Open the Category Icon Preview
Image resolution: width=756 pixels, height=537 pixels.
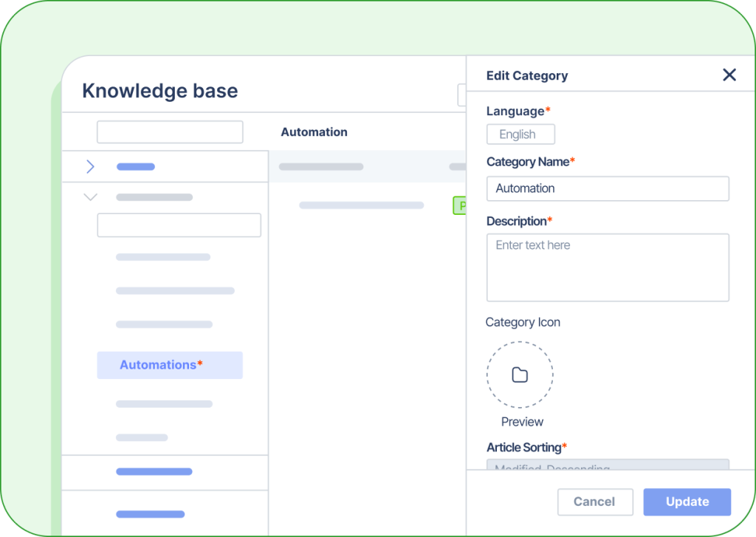pos(522,422)
